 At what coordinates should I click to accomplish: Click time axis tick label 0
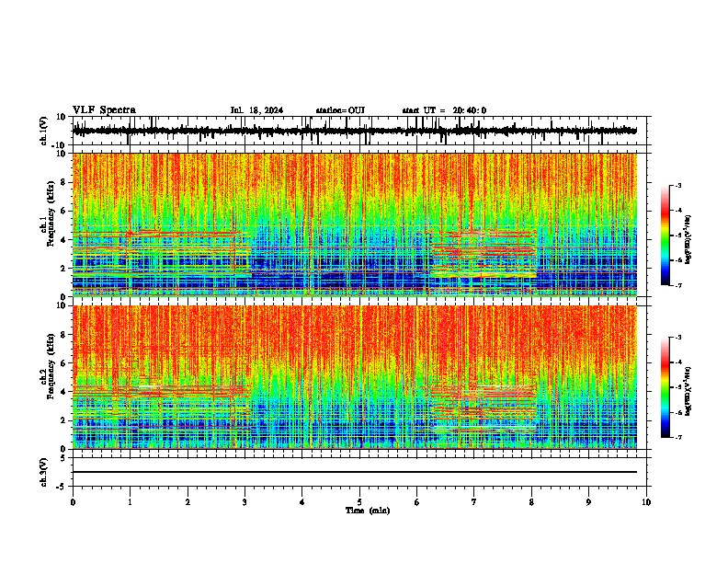point(73,502)
